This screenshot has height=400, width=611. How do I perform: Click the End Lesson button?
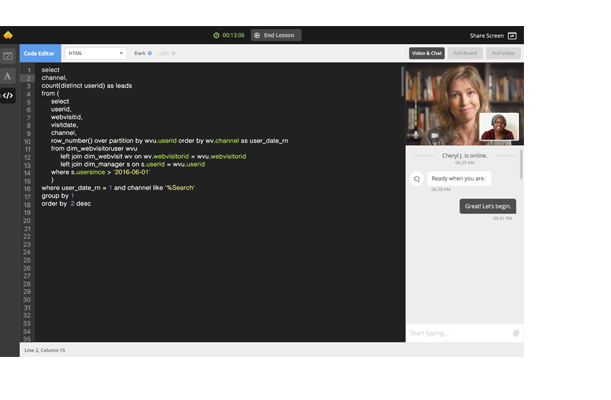(x=275, y=35)
